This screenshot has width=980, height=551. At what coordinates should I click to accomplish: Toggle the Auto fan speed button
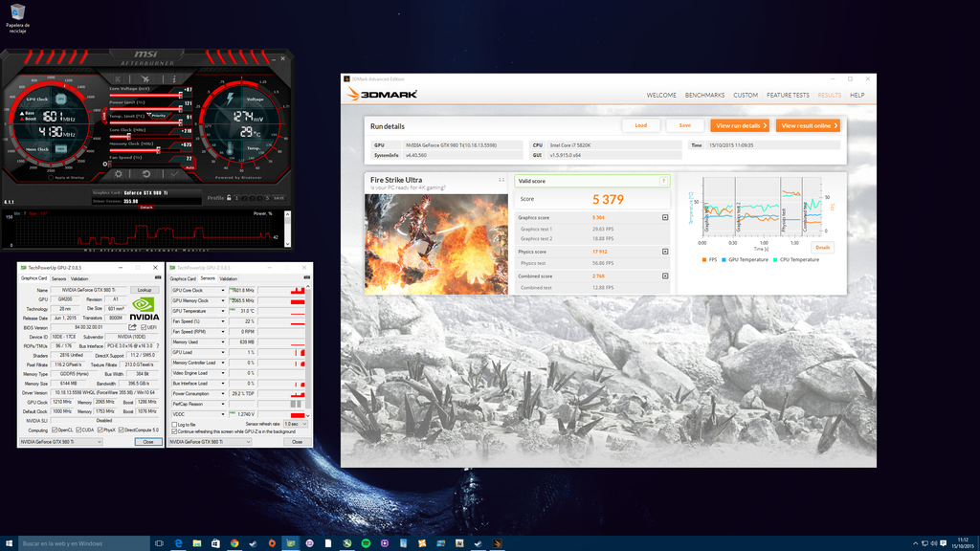point(190,167)
